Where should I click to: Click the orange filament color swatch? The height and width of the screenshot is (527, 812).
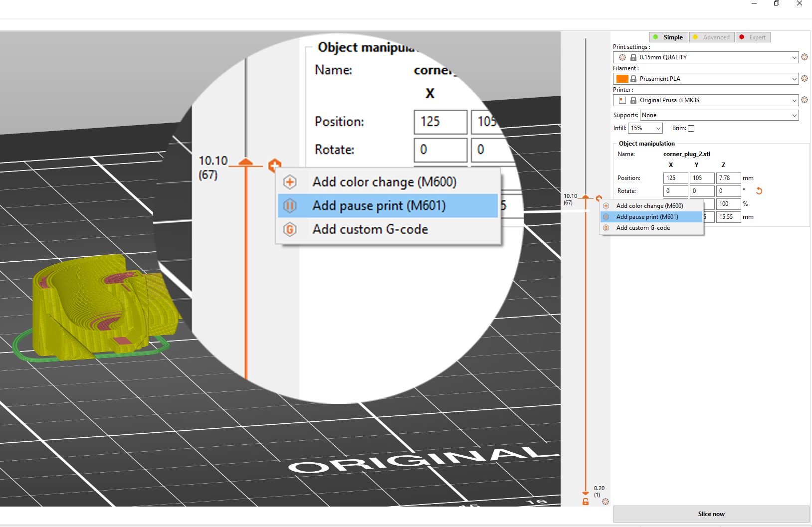point(622,79)
